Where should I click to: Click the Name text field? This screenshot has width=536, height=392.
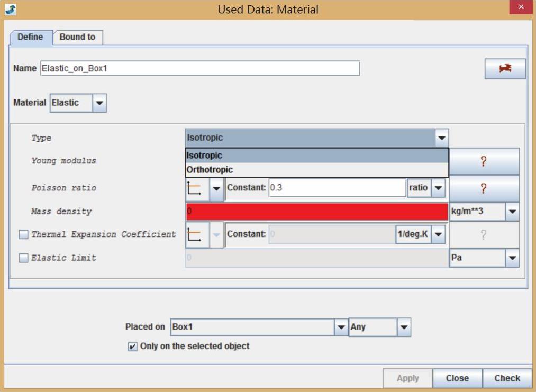(x=199, y=68)
